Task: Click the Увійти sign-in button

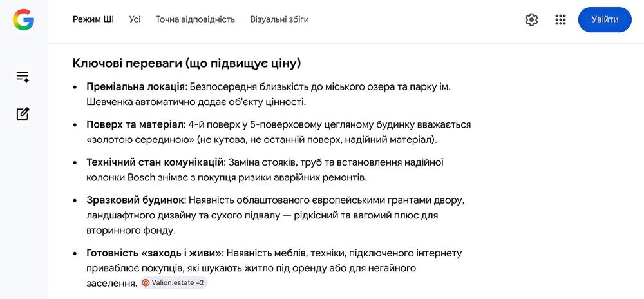Action: click(605, 19)
